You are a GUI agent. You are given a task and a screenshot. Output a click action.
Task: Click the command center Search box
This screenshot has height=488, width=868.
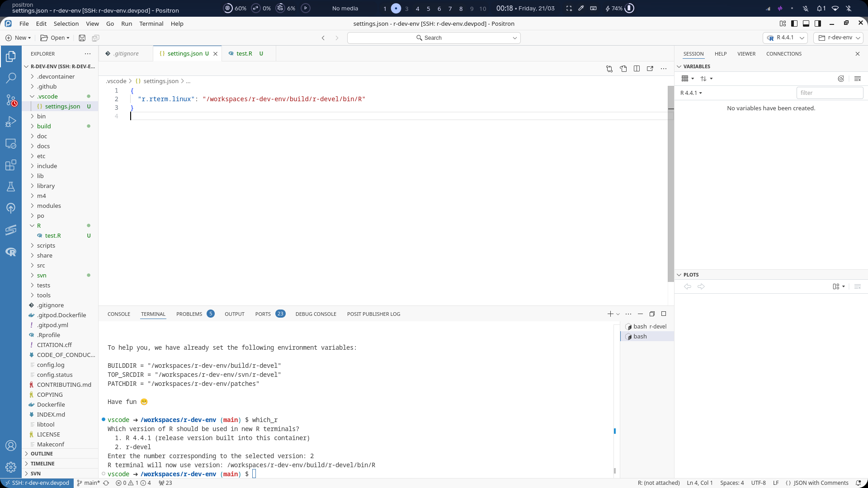pos(434,38)
